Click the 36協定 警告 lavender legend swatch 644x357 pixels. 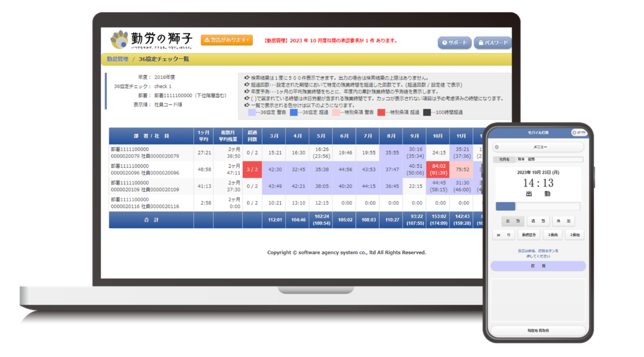252,112
